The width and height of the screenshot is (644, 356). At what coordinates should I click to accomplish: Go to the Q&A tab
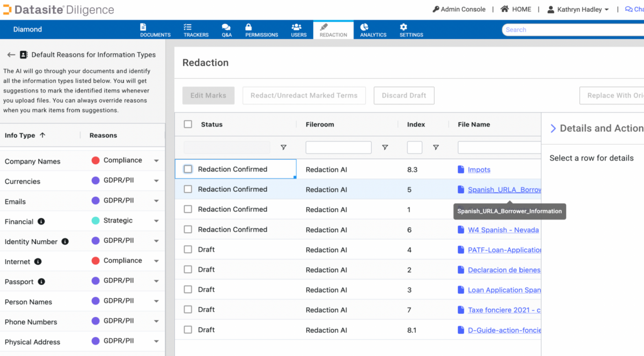tap(226, 30)
